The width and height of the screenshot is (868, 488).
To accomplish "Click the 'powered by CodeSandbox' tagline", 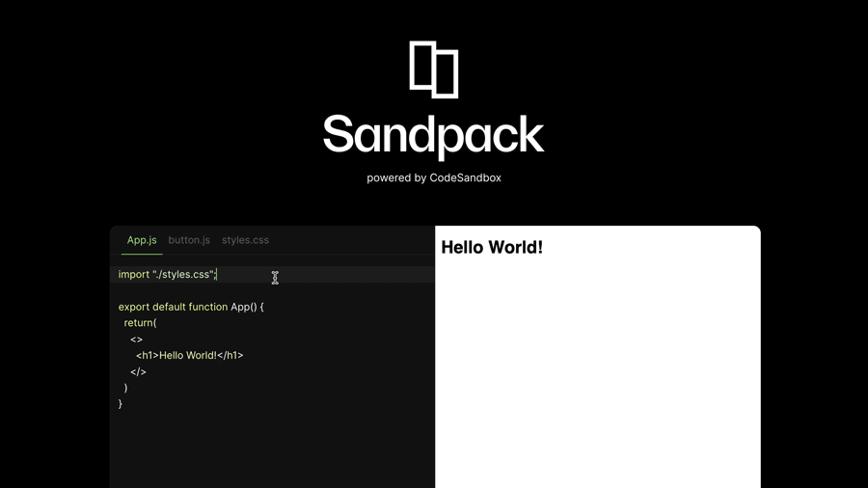I will coord(433,177).
